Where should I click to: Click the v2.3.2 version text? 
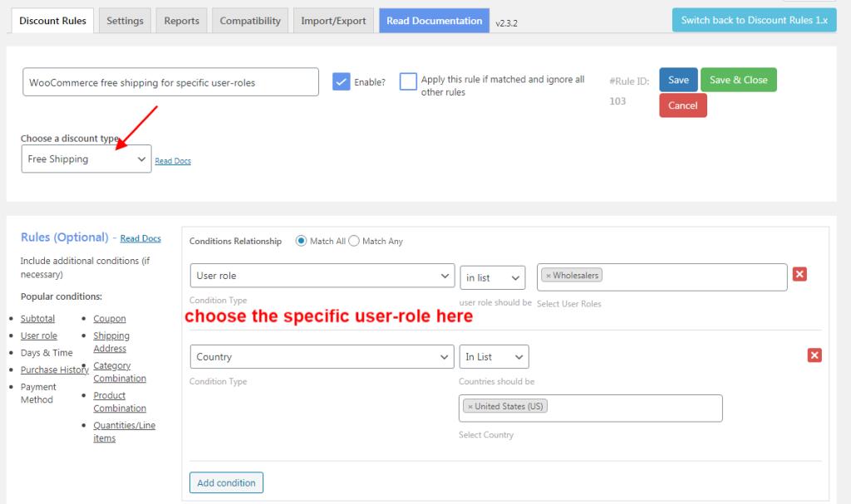(506, 23)
